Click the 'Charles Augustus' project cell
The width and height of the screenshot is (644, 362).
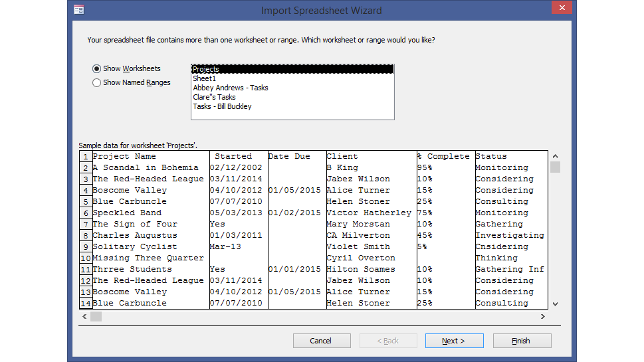pos(151,235)
